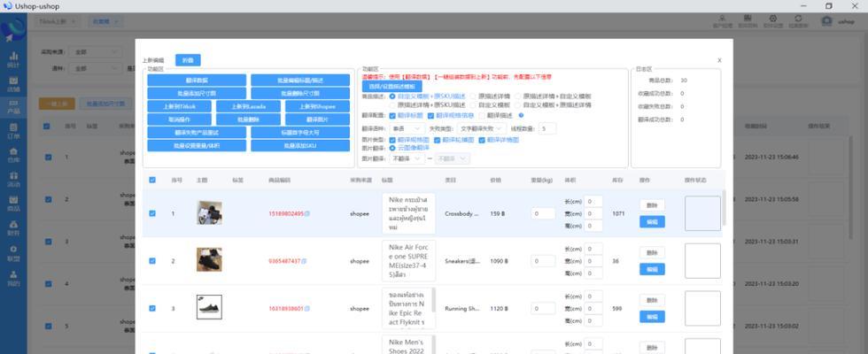Image resolution: width=868 pixels, height=354 pixels.
Task: Select 原描述详情+原SKU描述 radio option
Action: click(x=392, y=104)
